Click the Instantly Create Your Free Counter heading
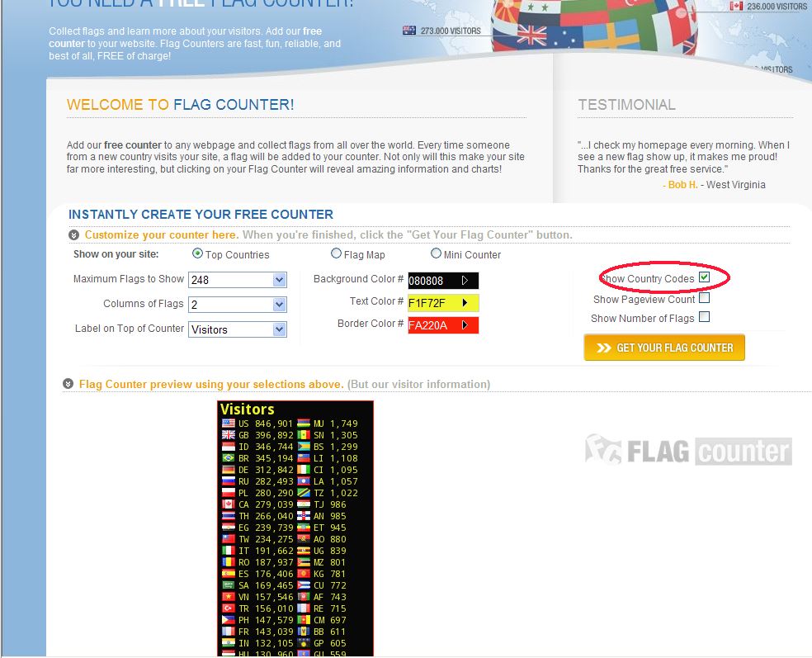The image size is (812, 658). point(201,215)
